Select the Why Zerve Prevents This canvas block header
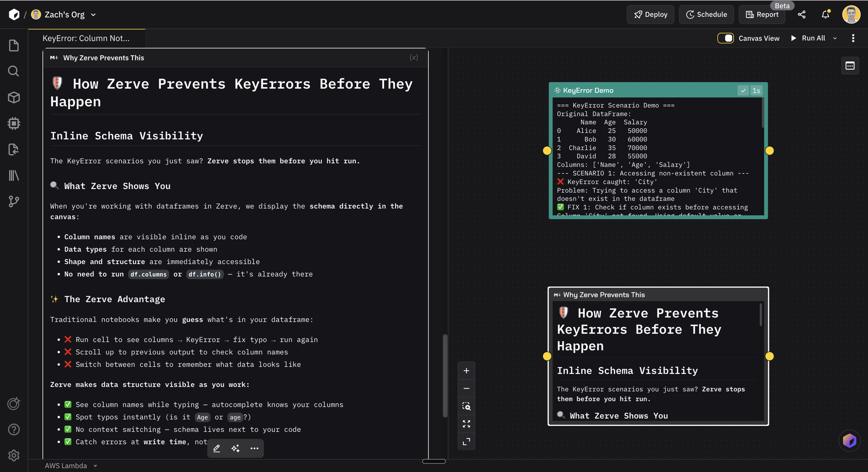Image resolution: width=868 pixels, height=472 pixels. pos(658,295)
